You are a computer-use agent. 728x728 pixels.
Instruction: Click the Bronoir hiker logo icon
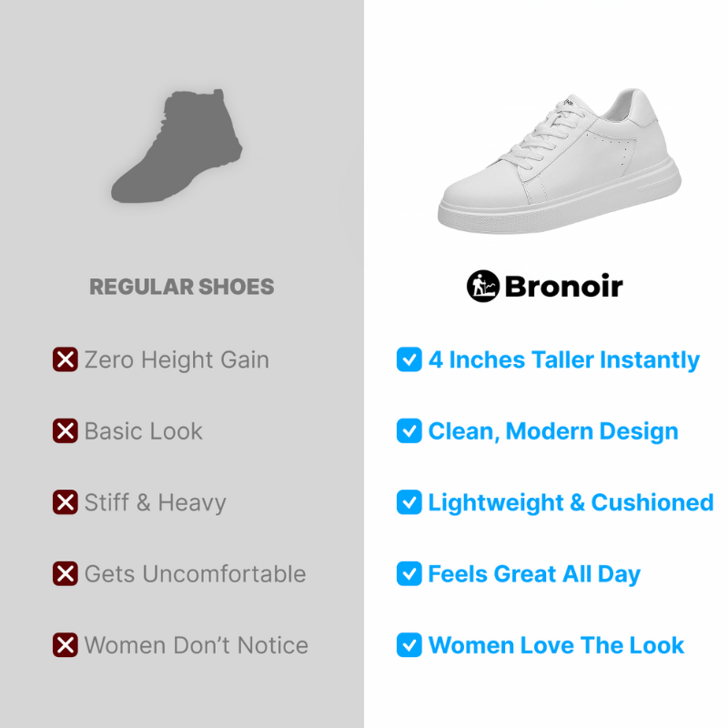483,286
